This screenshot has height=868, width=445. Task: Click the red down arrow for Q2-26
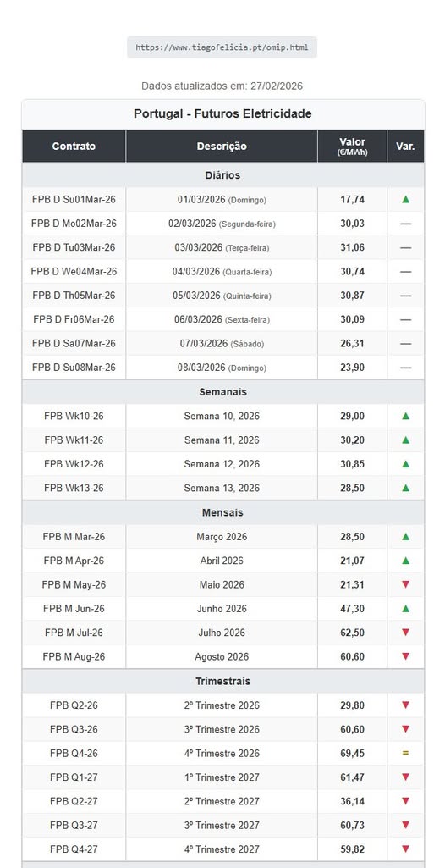tap(406, 705)
